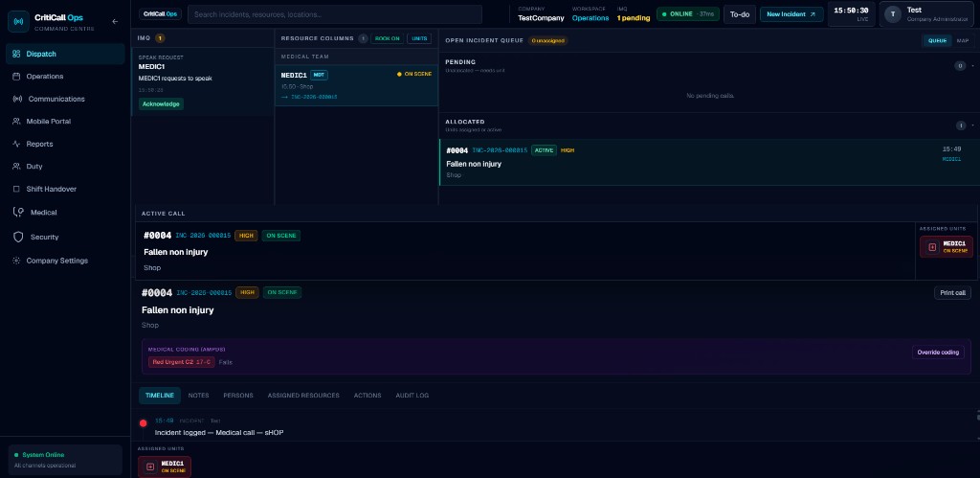Collapse the Pending section chevron

point(972,66)
